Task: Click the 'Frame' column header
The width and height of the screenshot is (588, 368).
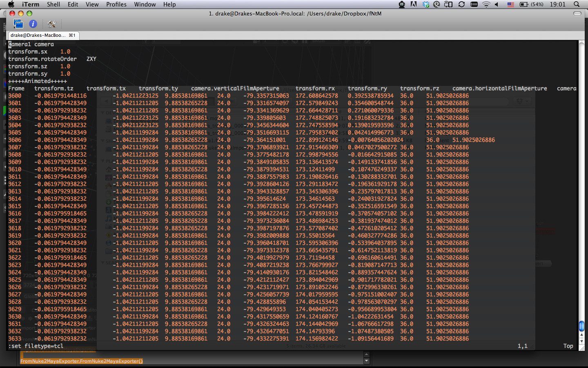Action: click(16, 88)
